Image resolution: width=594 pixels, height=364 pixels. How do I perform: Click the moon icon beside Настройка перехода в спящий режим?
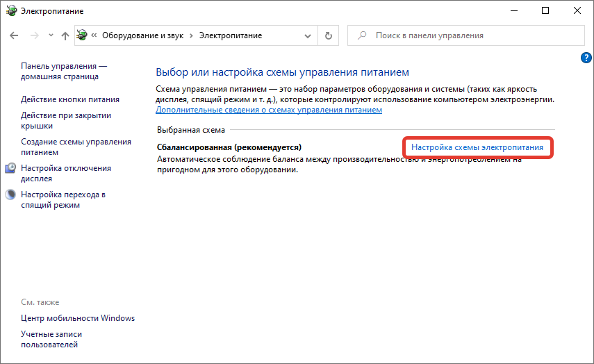[x=10, y=195]
